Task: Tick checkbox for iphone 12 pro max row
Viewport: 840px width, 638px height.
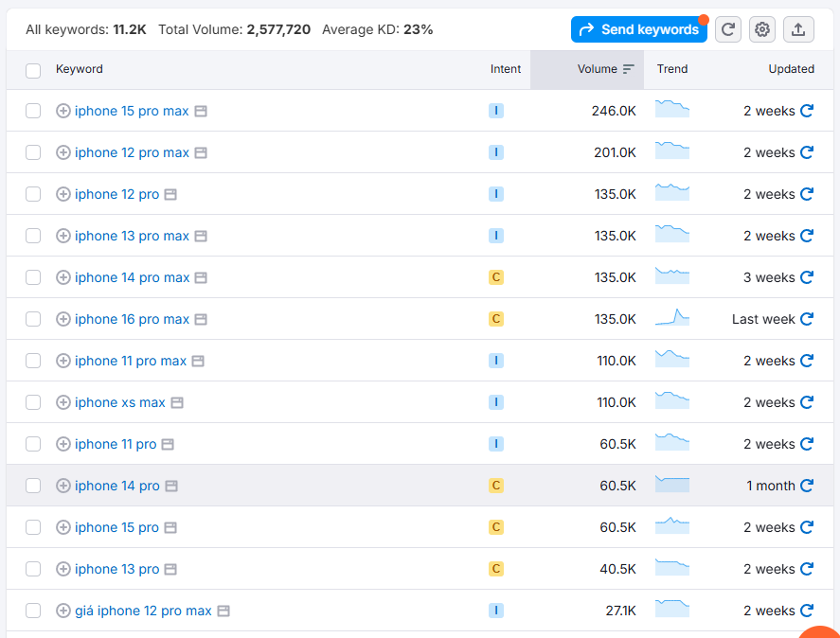Action: 33,152
